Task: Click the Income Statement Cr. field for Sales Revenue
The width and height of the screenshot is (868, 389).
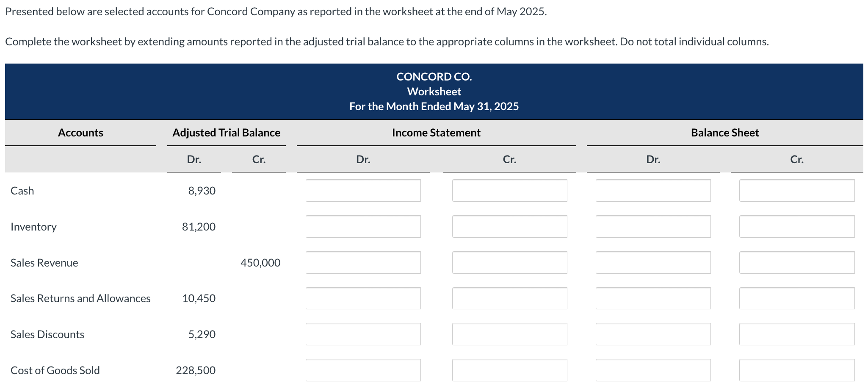Action: [509, 262]
